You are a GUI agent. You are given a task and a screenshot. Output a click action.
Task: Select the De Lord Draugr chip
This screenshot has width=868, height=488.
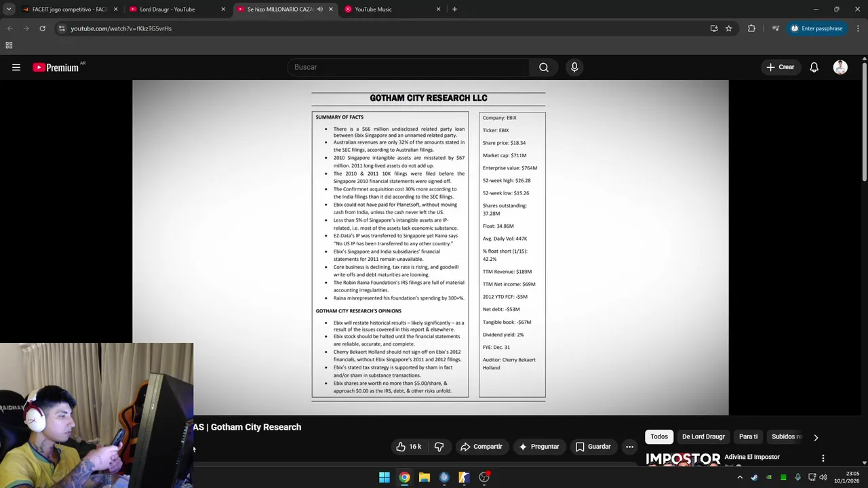point(703,436)
